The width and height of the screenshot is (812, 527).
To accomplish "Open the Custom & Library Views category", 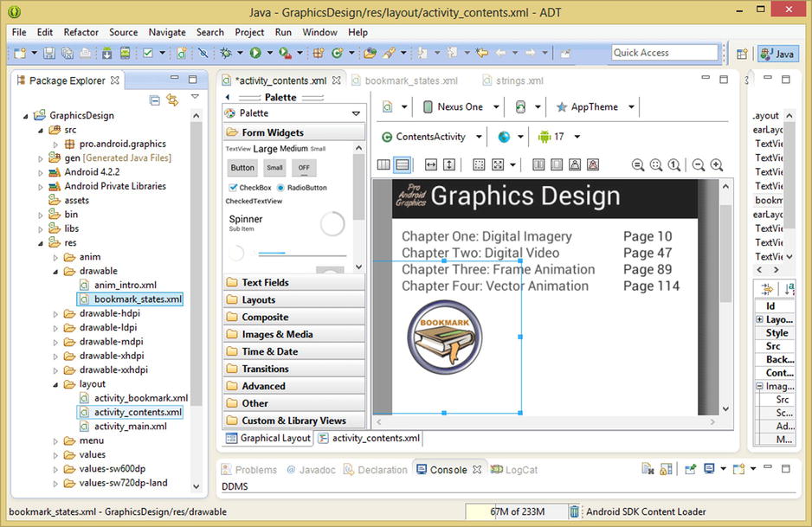I will click(x=294, y=421).
